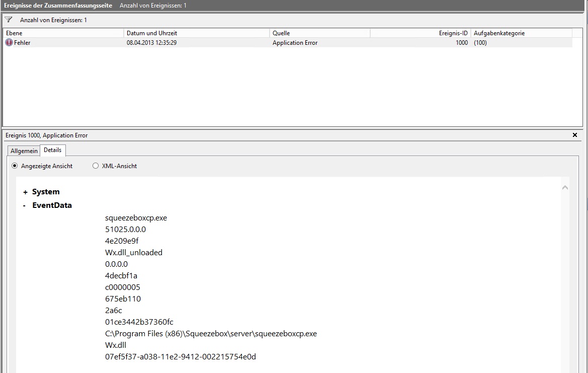The image size is (588, 373).
Task: Click the Aufgabenkategorie column header
Action: tap(521, 33)
